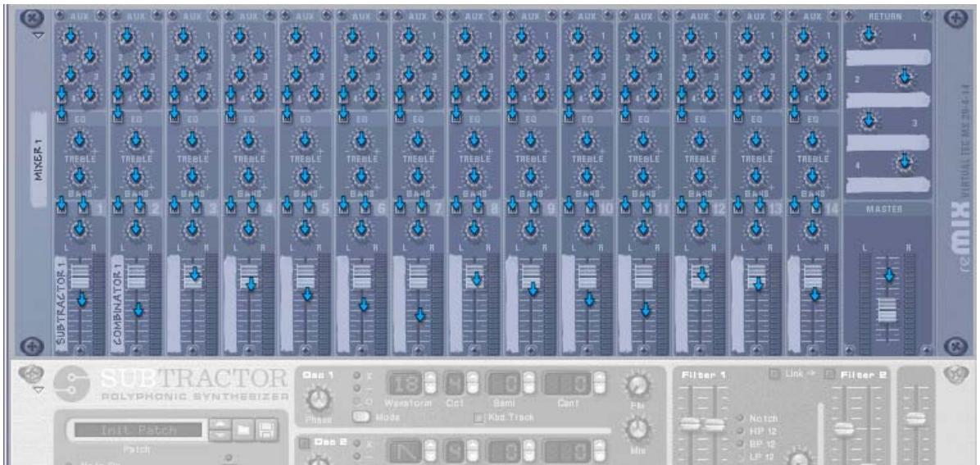Screen dimensions: 980x465
Task: Click the channel 14 level fader
Action: tap(813, 276)
